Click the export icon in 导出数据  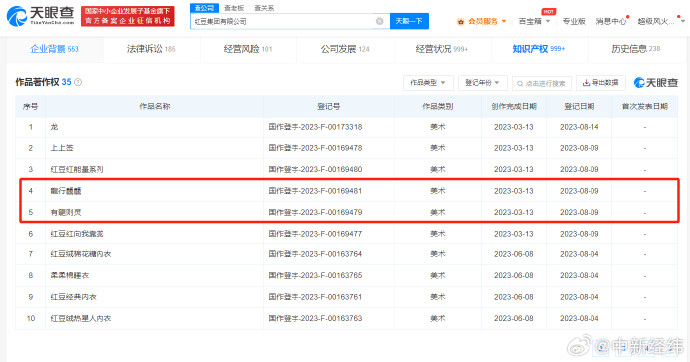click(x=586, y=83)
